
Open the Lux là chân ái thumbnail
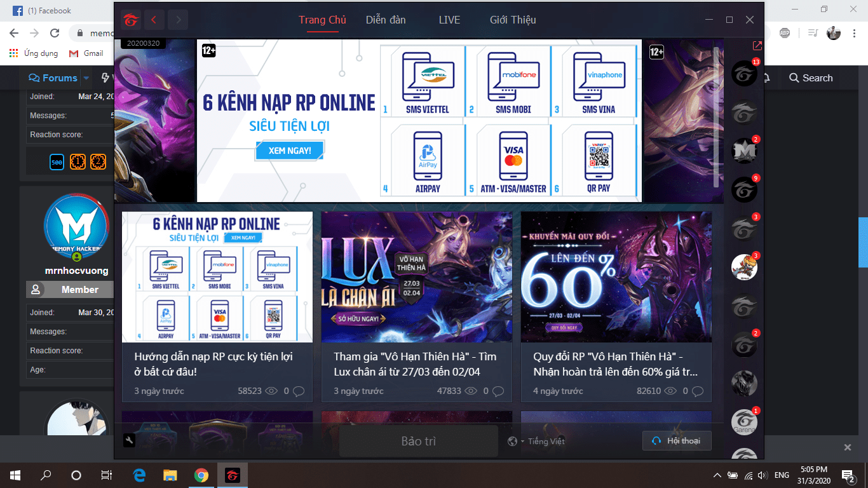click(417, 277)
